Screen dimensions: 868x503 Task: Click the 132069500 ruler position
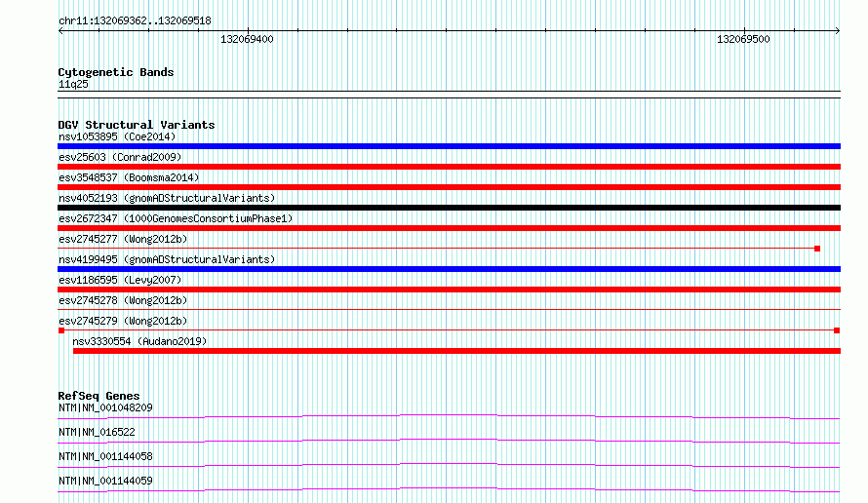(x=743, y=39)
